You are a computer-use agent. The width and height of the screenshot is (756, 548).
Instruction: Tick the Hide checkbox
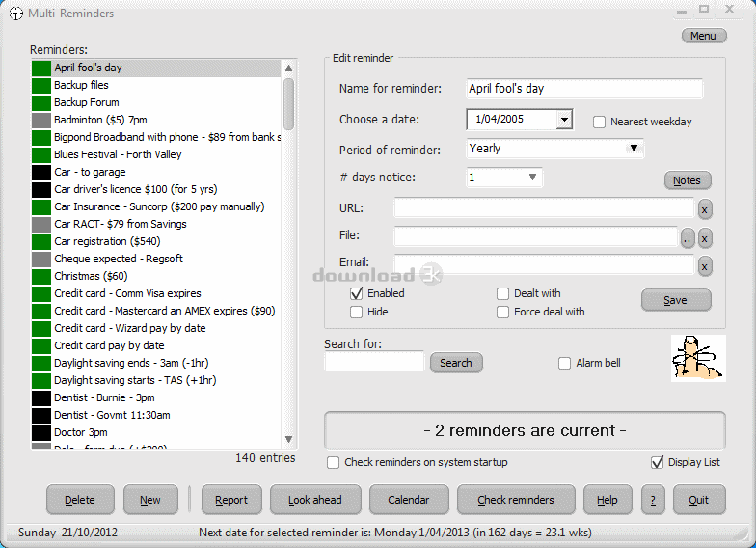[357, 313]
